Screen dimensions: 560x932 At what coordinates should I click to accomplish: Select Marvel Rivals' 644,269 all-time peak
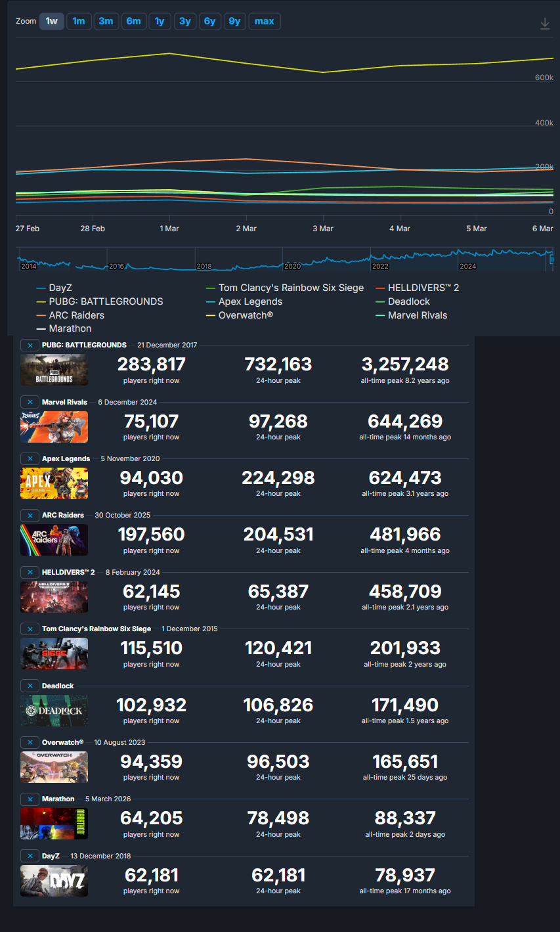click(405, 421)
